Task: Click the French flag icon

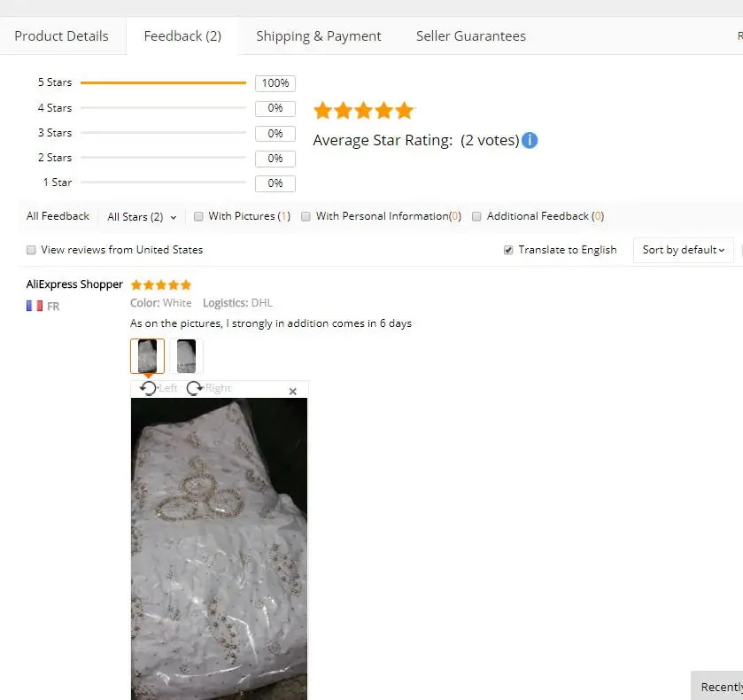Action: (x=35, y=306)
